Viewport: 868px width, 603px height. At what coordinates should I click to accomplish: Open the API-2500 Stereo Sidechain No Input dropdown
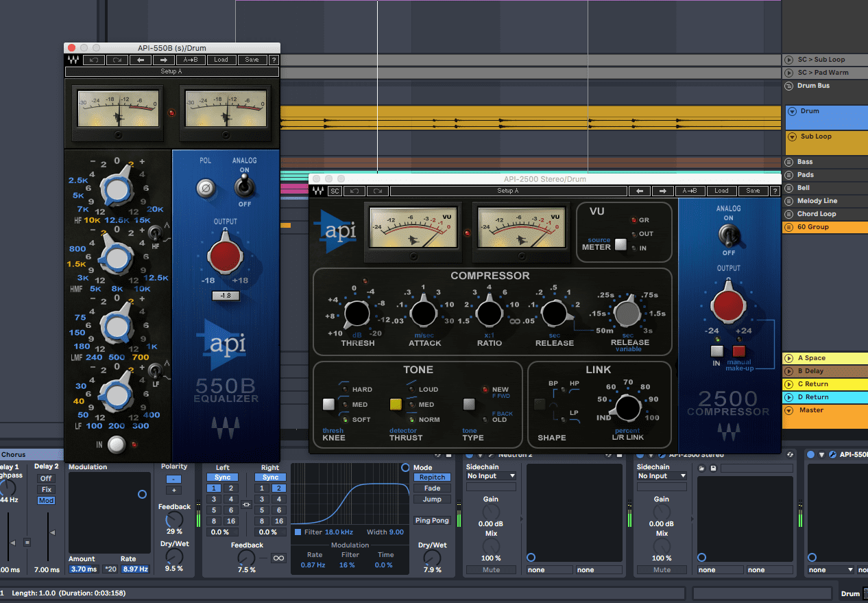[x=662, y=476]
